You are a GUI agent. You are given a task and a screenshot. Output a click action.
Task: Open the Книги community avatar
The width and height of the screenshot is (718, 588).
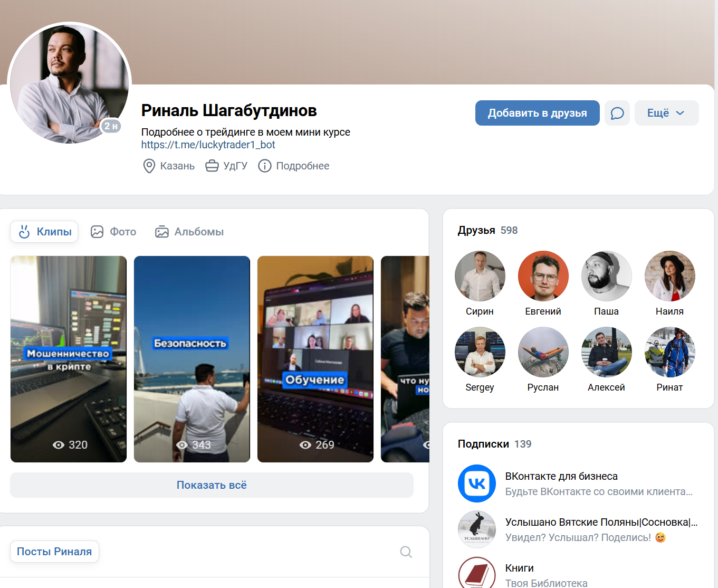477,574
